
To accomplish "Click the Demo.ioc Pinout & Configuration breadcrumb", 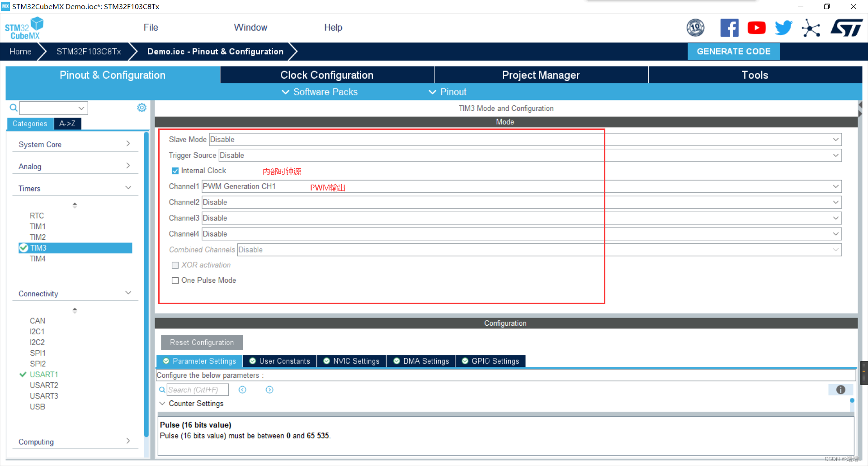I will pos(216,52).
